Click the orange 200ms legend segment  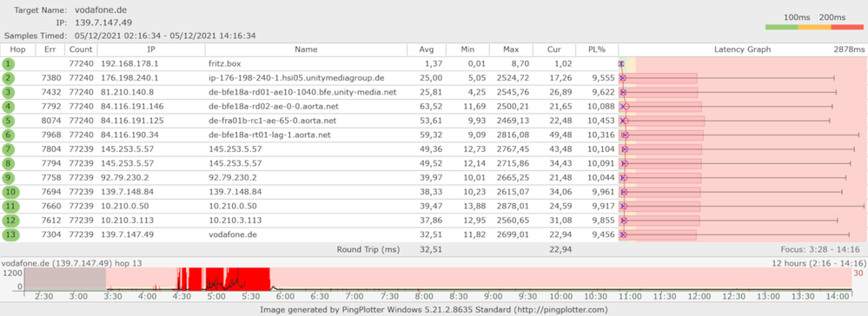coord(814,27)
